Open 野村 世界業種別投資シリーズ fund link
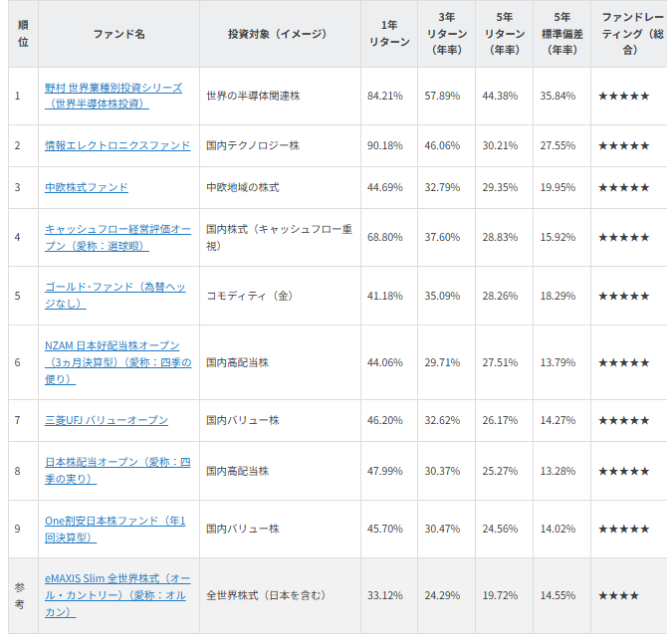The image size is (667, 644). pos(113,96)
